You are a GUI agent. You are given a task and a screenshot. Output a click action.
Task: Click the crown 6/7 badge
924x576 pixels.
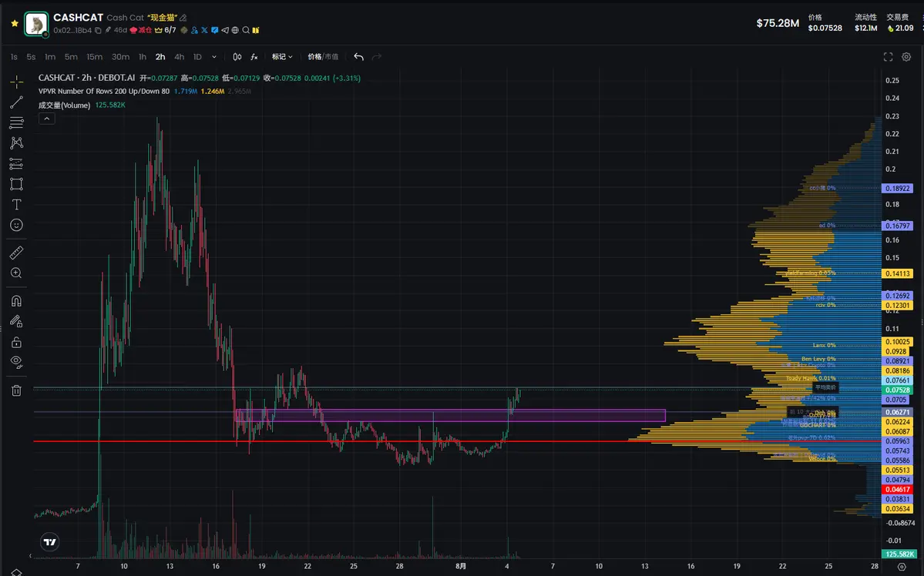pyautogui.click(x=165, y=30)
